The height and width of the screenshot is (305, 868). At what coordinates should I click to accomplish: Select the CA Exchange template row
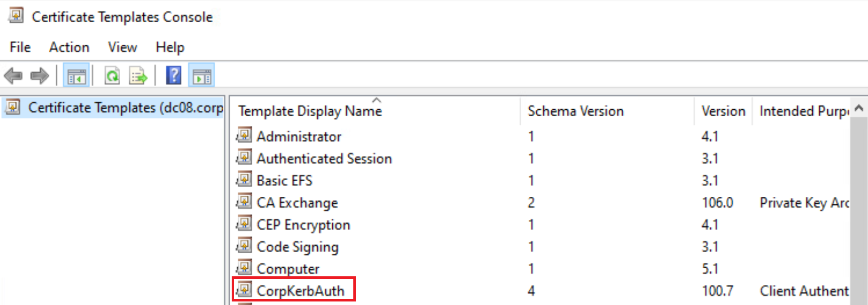coord(541,203)
